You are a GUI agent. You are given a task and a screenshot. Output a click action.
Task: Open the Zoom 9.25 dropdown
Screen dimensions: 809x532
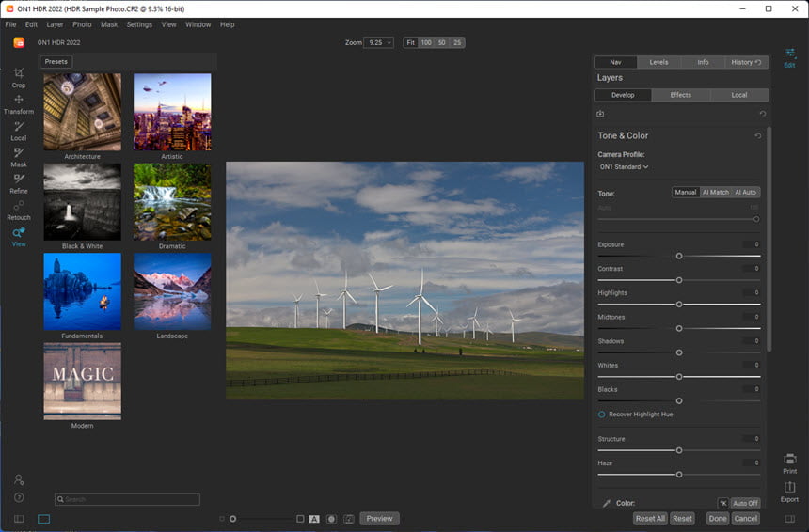pos(379,43)
